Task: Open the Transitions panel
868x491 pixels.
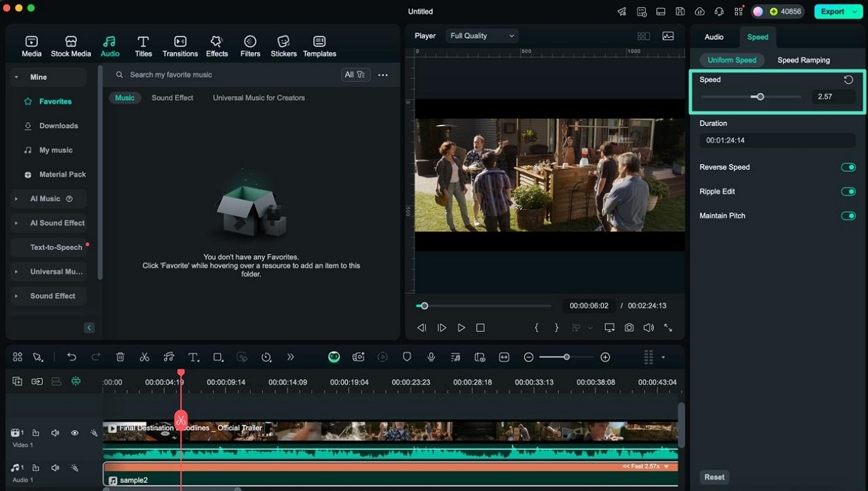Action: pos(180,46)
